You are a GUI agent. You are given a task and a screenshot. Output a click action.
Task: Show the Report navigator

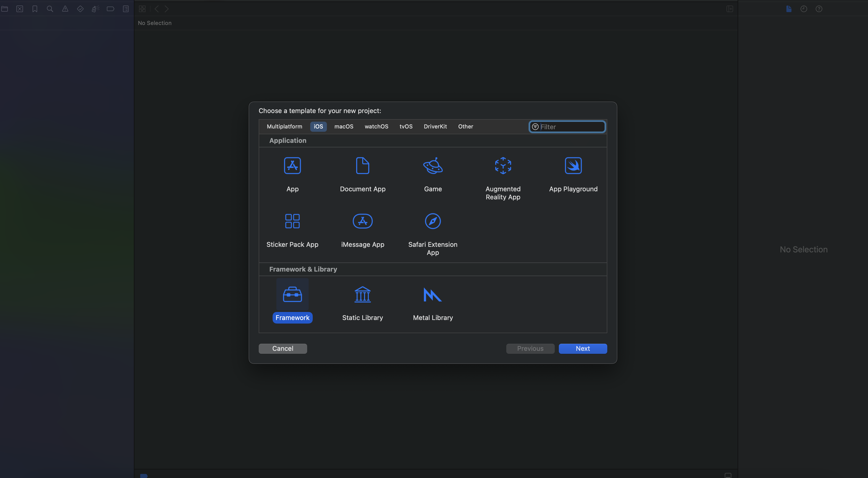coord(126,9)
